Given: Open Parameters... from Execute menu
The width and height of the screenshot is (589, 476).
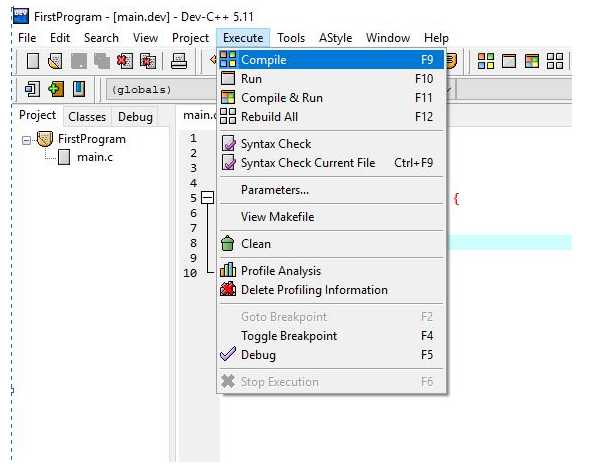Looking at the screenshot, I should coord(332,190).
